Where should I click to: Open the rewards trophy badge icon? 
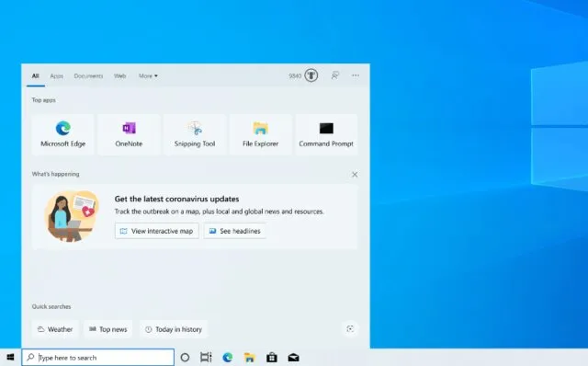pyautogui.click(x=311, y=75)
